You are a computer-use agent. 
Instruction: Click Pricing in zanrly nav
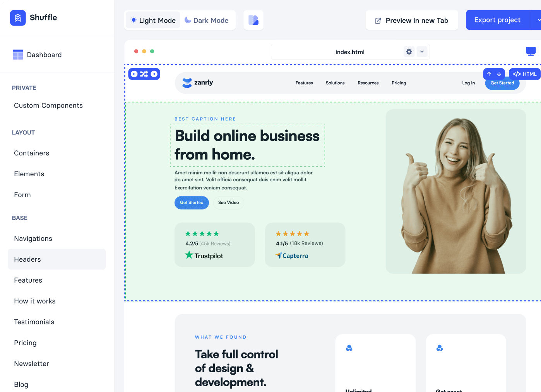(399, 83)
